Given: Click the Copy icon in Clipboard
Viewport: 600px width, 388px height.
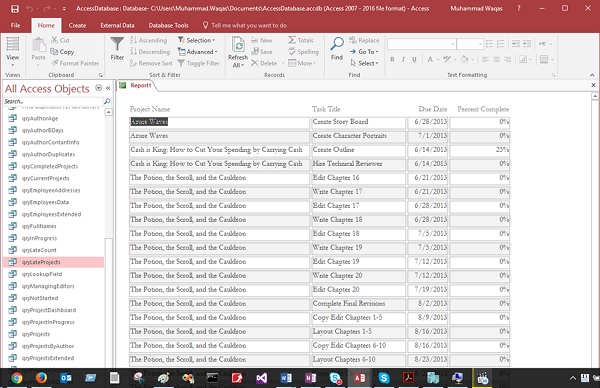Looking at the screenshot, I should point(54,52).
